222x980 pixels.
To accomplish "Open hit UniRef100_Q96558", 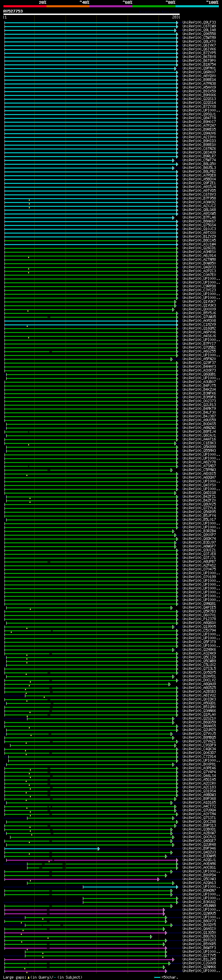I will coord(199,34).
